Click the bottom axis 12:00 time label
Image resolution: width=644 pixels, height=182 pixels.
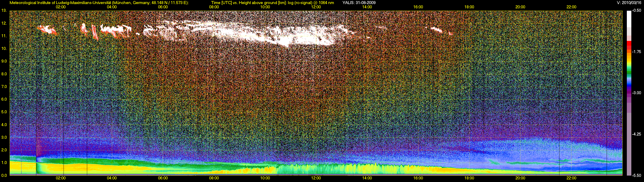[x=316, y=178]
